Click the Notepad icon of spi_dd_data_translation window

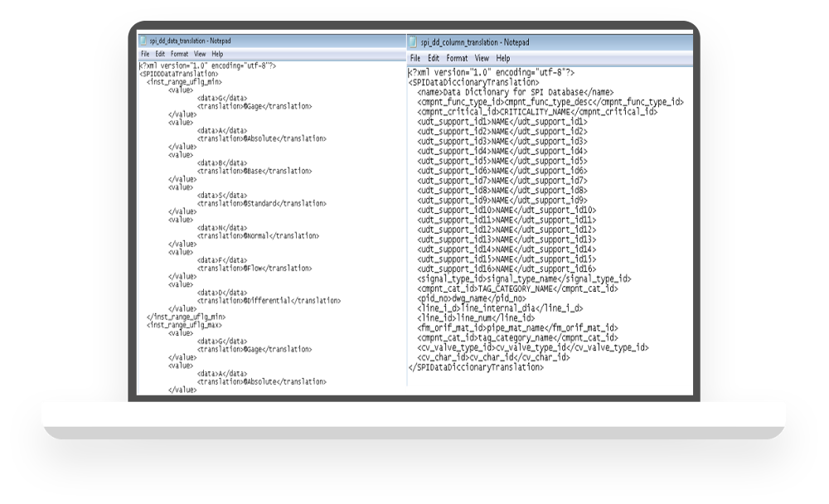143,40
